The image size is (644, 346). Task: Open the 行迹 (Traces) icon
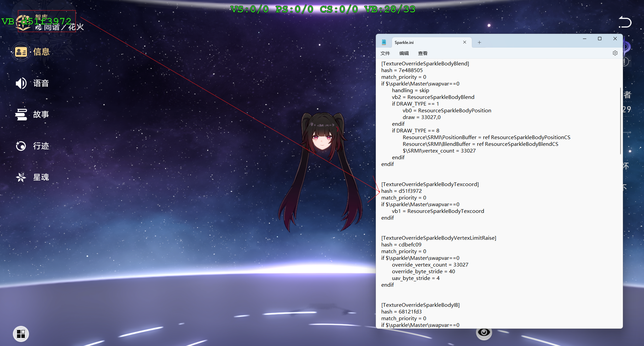(x=21, y=146)
